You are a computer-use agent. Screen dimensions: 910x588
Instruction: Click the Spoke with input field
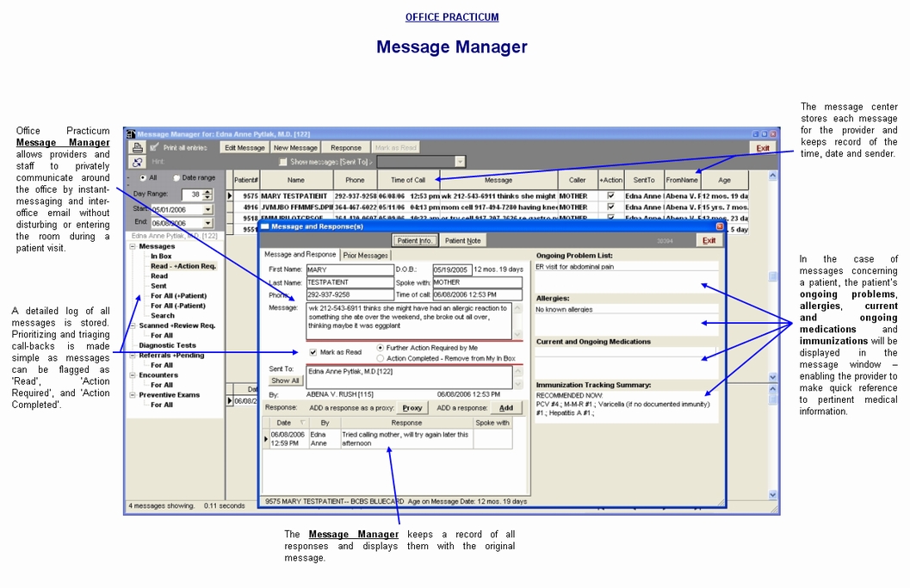(477, 282)
